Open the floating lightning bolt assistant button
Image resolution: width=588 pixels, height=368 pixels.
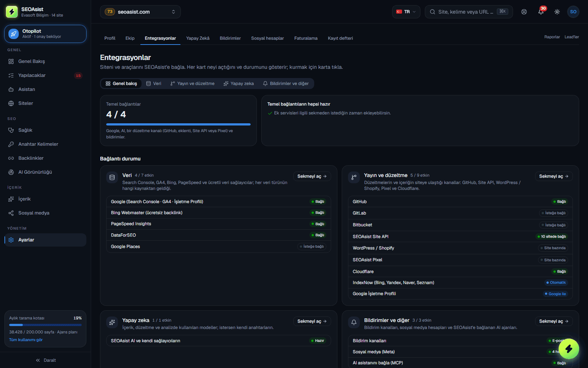(x=569, y=349)
